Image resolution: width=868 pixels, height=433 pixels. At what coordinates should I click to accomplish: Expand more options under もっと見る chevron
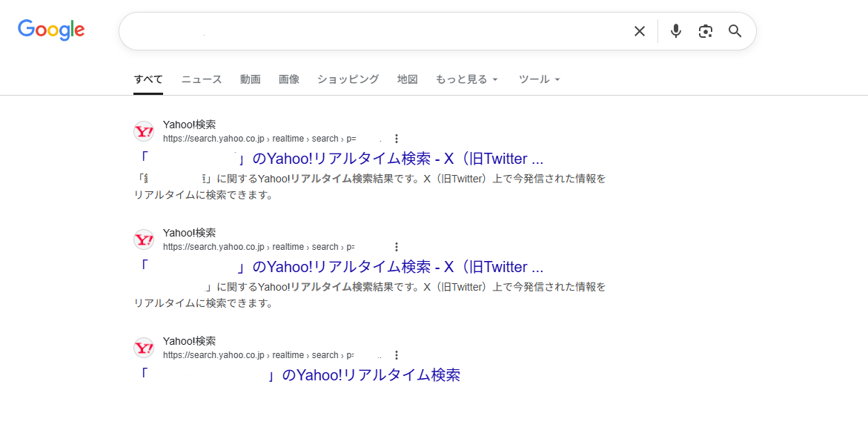pyautogui.click(x=494, y=79)
